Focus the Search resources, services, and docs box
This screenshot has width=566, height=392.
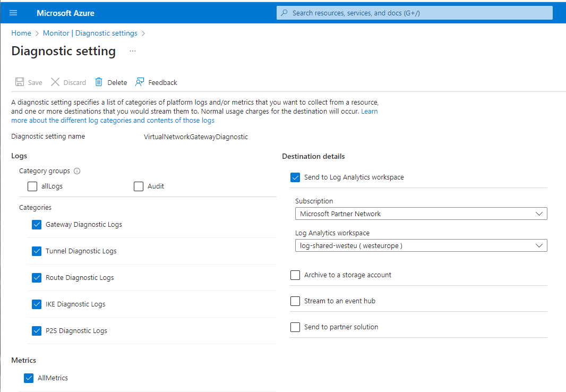[x=414, y=13]
